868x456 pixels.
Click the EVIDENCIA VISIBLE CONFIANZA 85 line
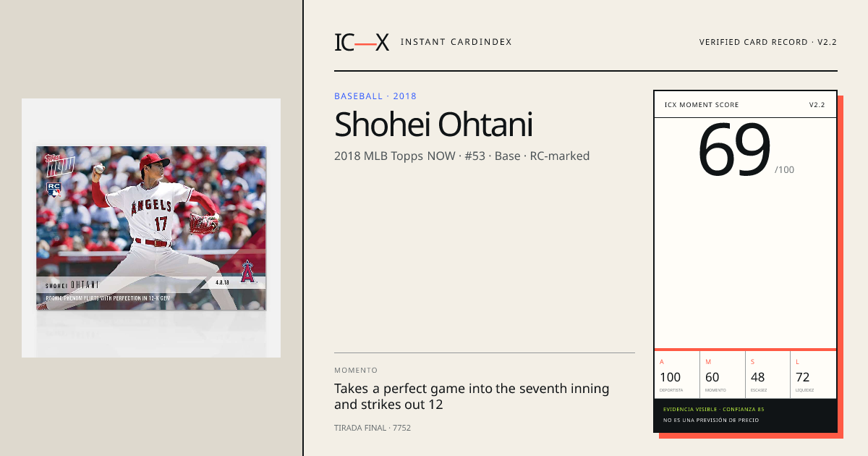click(x=714, y=410)
